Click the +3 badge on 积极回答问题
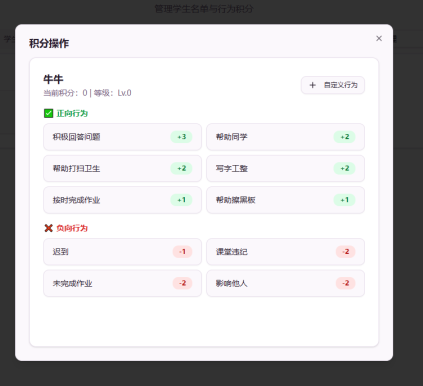The height and width of the screenshot is (386, 423). (182, 137)
